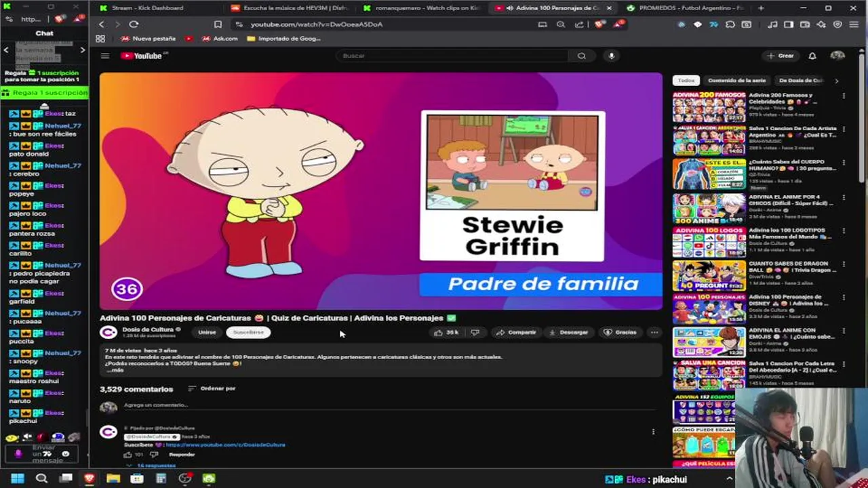
Task: Select the De Dosis de Cultura chip
Action: (802, 80)
